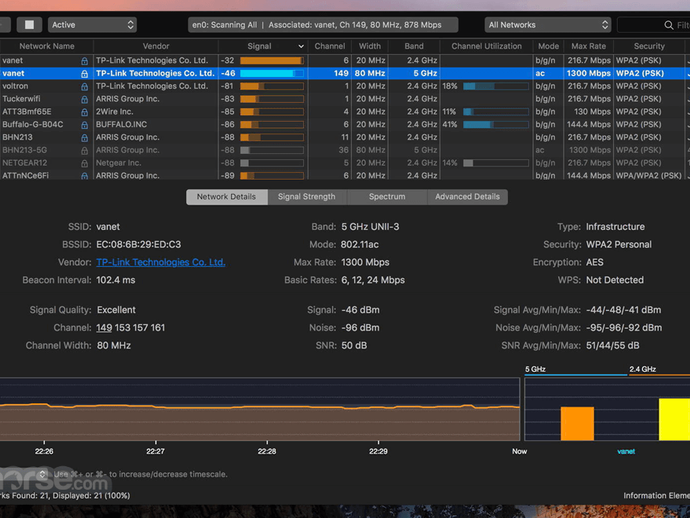
Task: Select the ATT3Bmf65E network row
Action: click(345, 111)
